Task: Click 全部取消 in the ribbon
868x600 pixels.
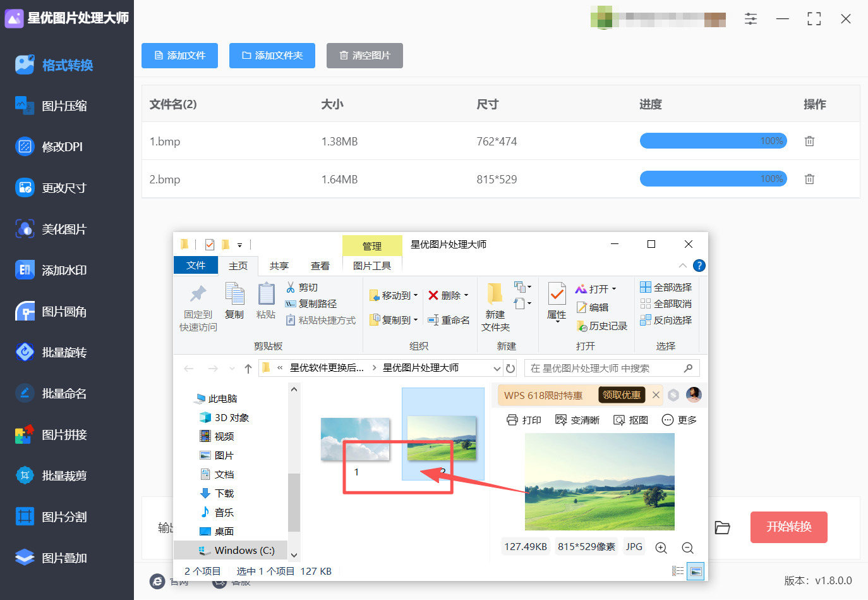Action: pyautogui.click(x=666, y=303)
